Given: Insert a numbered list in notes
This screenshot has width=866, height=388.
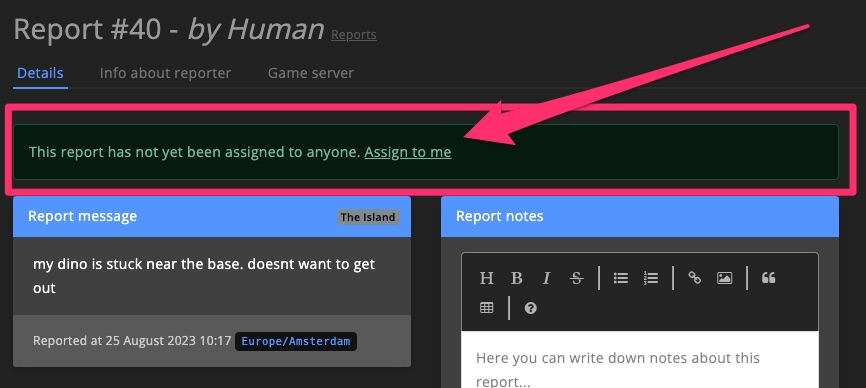Looking at the screenshot, I should (x=651, y=278).
